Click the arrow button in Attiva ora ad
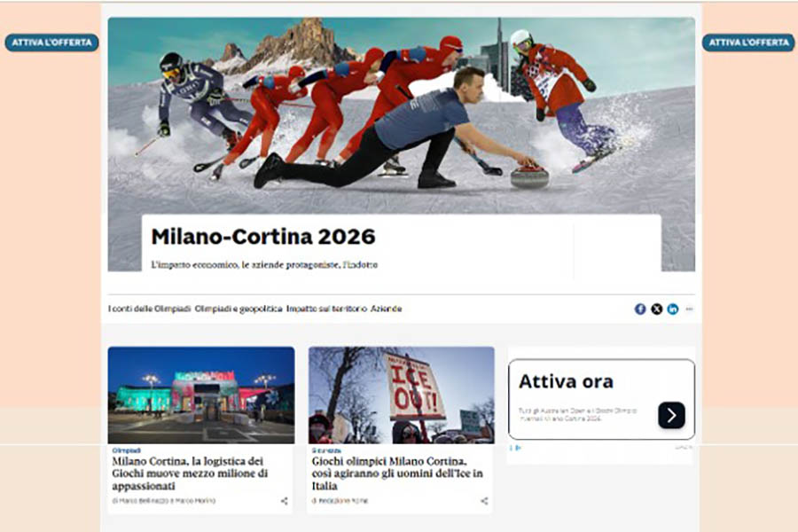Image resolution: width=798 pixels, height=532 pixels. [671, 416]
